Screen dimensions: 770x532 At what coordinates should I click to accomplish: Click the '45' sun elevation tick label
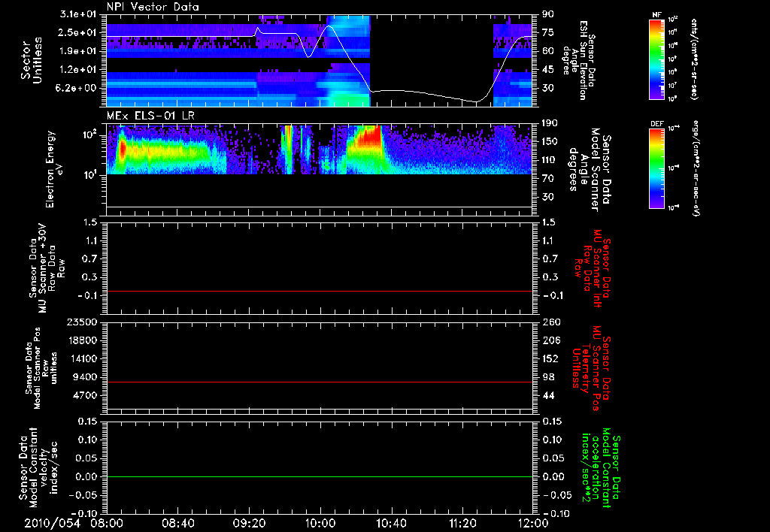547,70
